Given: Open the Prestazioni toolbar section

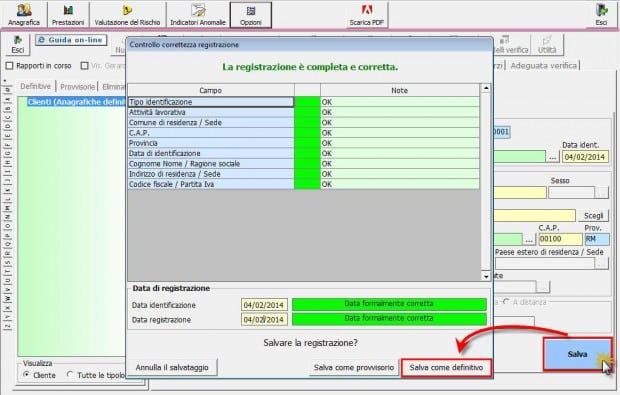Looking at the screenshot, I should coord(68,14).
